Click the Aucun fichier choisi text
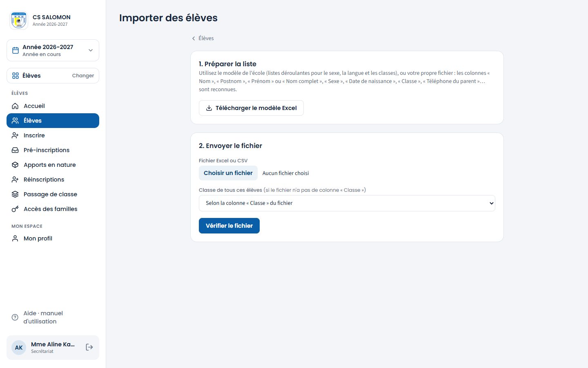The height and width of the screenshot is (368, 588). (x=285, y=173)
